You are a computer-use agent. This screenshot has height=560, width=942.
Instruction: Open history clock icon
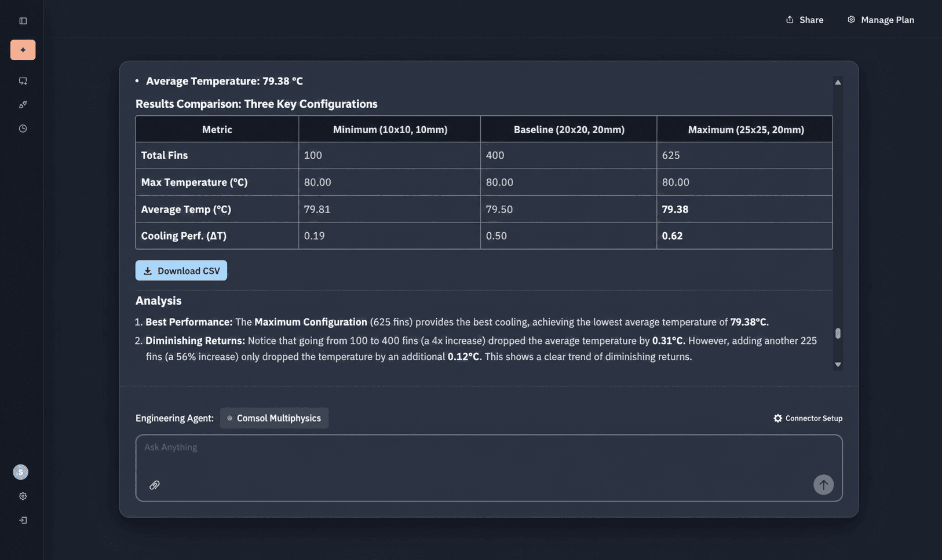tap(23, 129)
